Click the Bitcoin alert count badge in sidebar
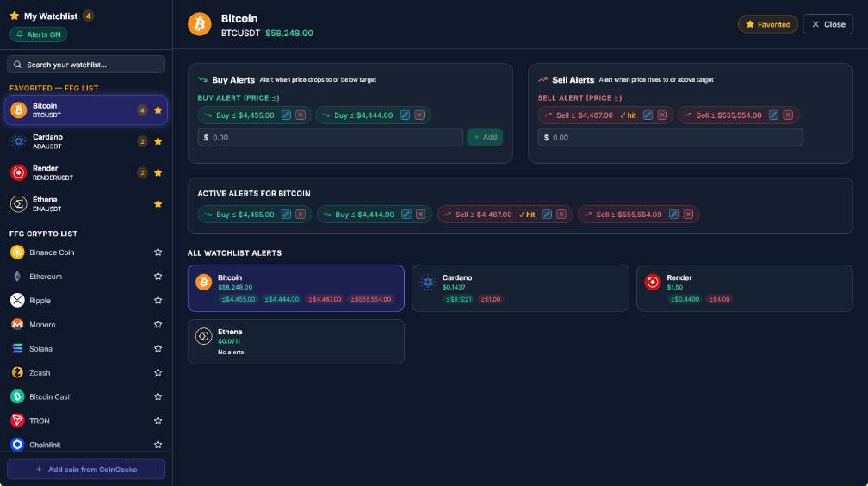Screen dimensions: 868x486 coord(142,110)
